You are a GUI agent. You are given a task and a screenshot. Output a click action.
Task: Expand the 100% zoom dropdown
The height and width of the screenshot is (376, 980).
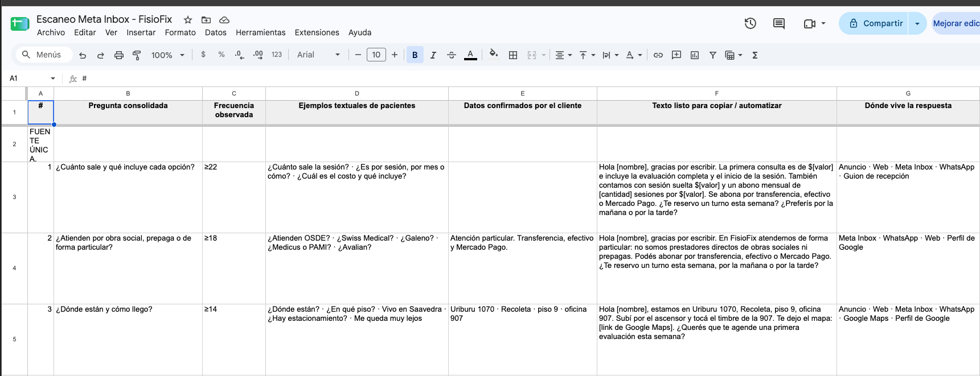167,55
